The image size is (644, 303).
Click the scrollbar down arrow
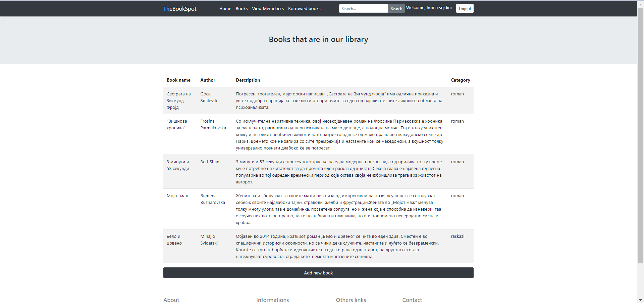(x=640, y=300)
